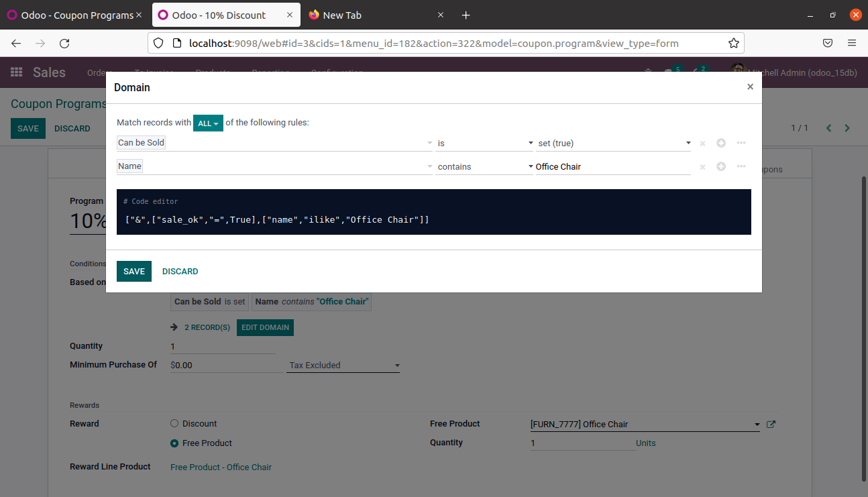Open the Odoo apps grid menu
This screenshot has height=497, width=868.
click(x=17, y=72)
